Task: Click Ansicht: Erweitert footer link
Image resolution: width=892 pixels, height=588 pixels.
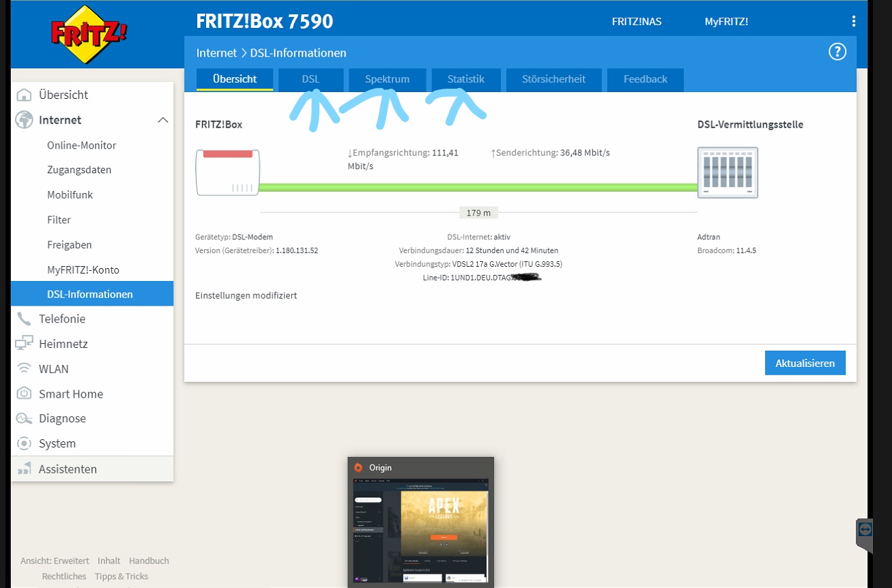Action: pyautogui.click(x=55, y=561)
